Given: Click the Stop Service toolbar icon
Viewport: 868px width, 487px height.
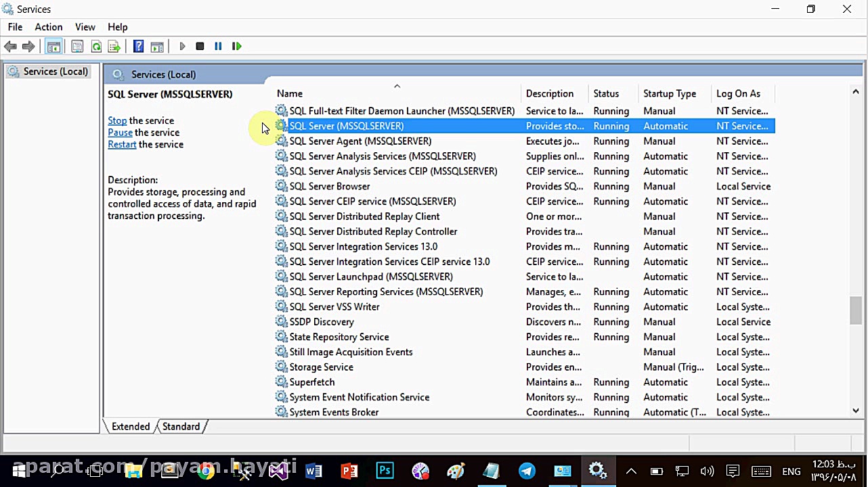Looking at the screenshot, I should [200, 46].
